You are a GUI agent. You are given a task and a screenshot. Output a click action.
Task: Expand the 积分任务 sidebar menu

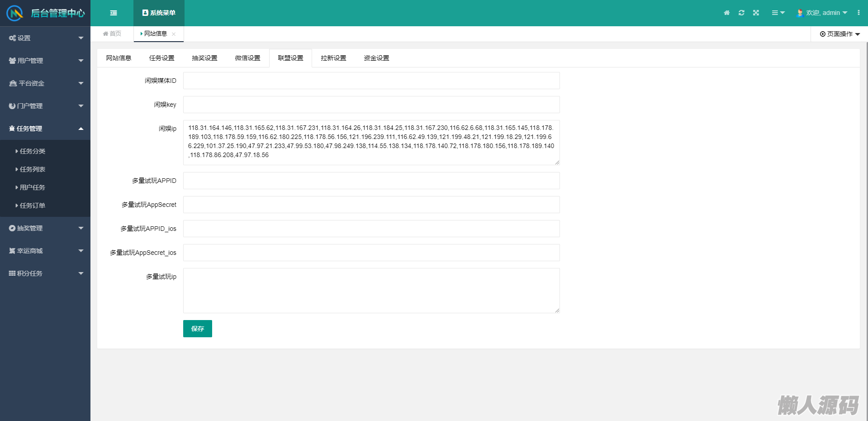(45, 273)
